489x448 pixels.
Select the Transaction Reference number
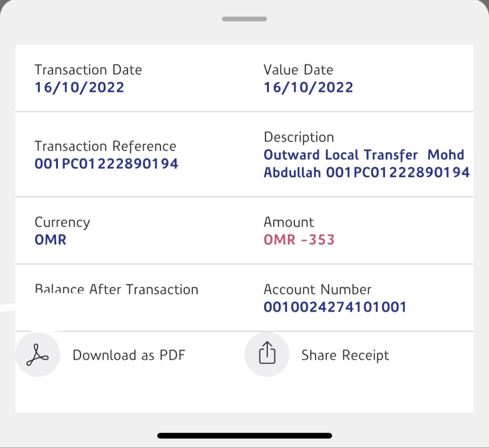[x=106, y=164]
